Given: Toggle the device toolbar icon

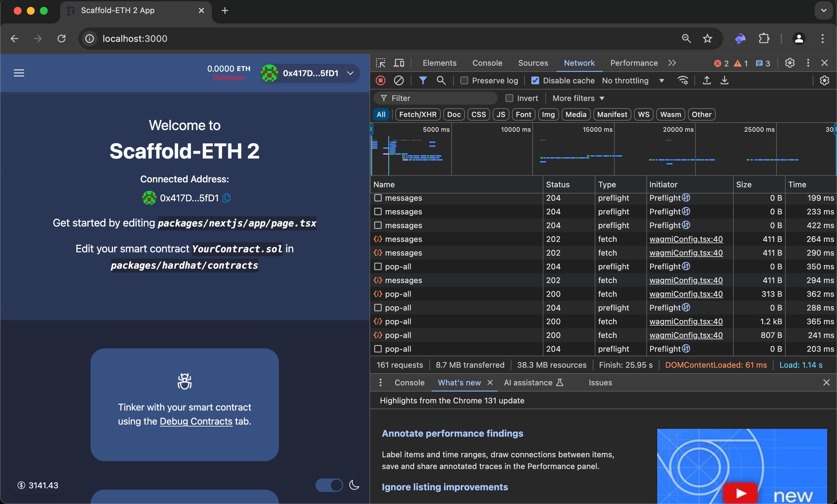Looking at the screenshot, I should point(399,63).
